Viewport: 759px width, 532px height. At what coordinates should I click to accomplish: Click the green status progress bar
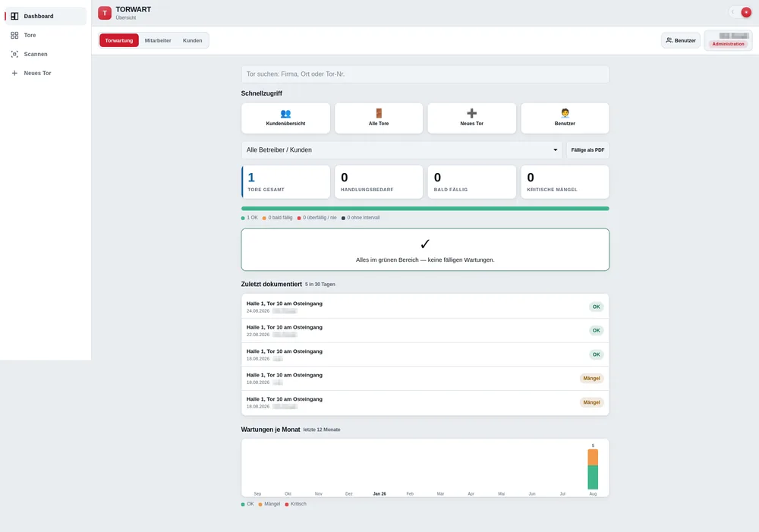[425, 209]
